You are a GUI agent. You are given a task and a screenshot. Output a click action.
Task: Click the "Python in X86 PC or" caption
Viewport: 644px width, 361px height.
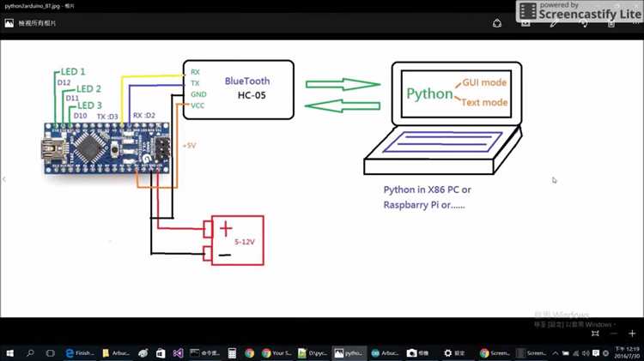427,190
